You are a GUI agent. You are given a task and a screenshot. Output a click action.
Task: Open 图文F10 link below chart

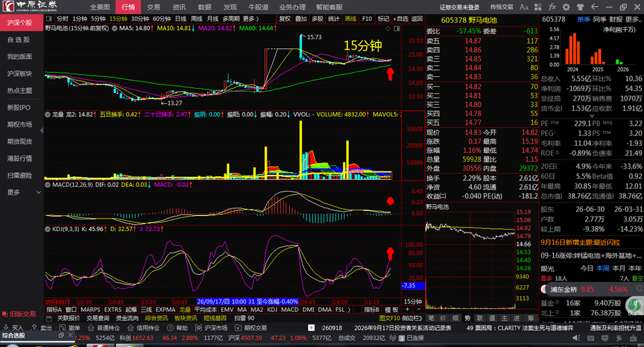[x=390, y=318]
